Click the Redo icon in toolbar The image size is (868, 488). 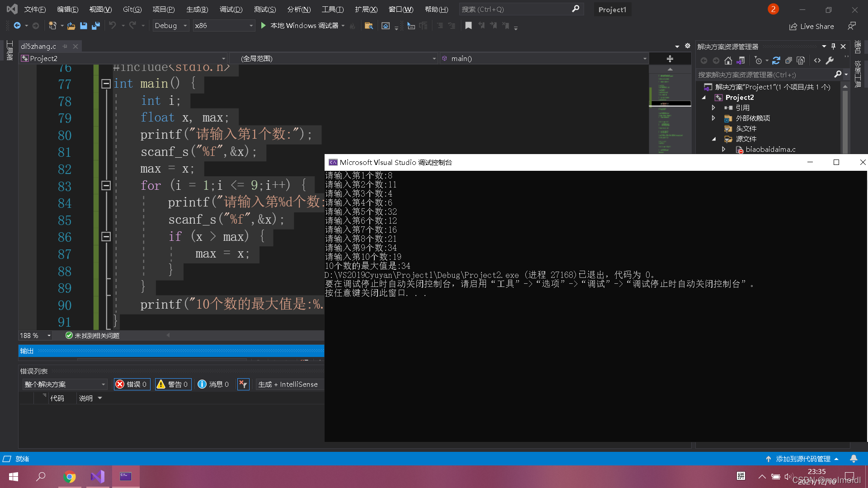[133, 25]
